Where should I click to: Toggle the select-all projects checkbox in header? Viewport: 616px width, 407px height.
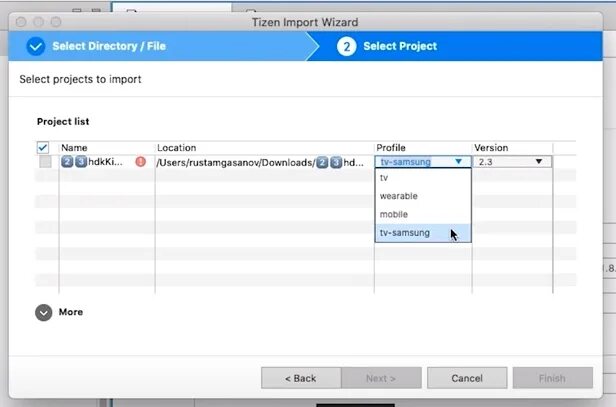click(x=43, y=148)
